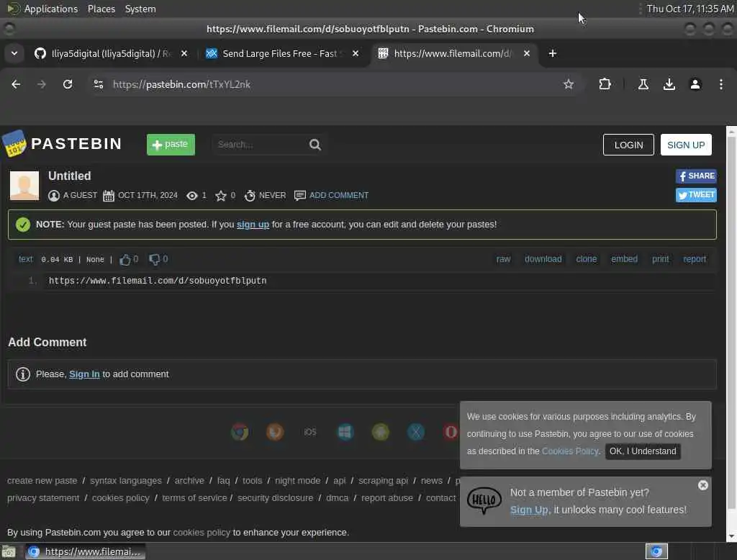Viewport: 737px width, 560px height.
Task: Click Sign In link to add comment
Action: tap(84, 374)
